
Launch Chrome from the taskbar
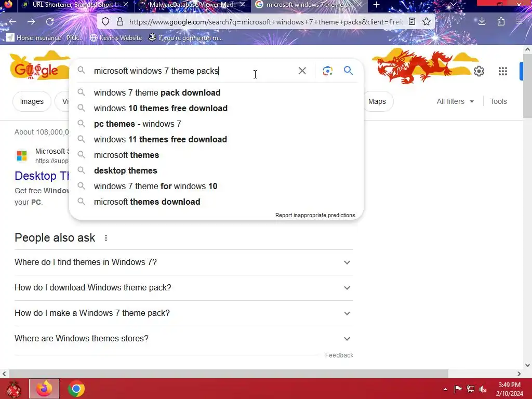pos(76,389)
